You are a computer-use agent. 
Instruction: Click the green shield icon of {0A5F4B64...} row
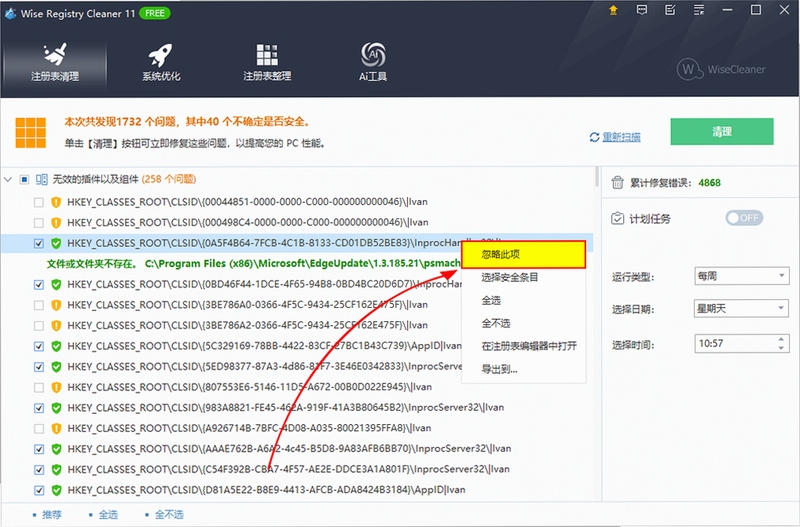56,243
